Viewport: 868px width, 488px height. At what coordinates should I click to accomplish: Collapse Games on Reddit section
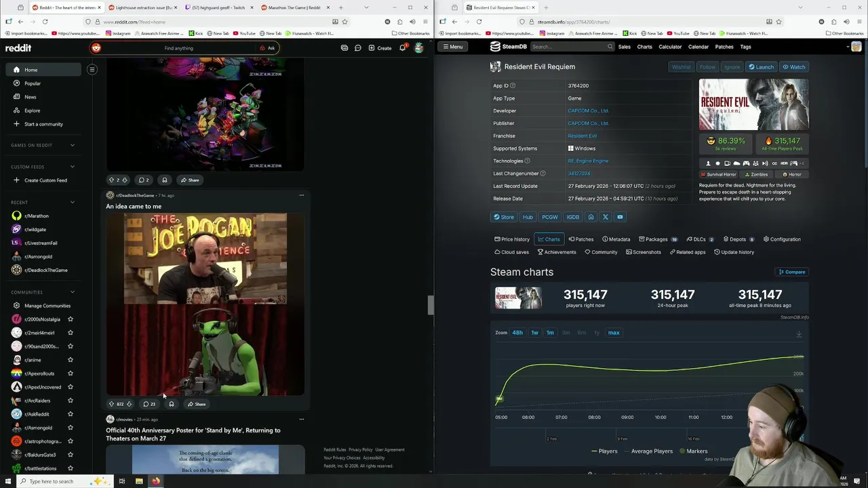[x=73, y=145]
